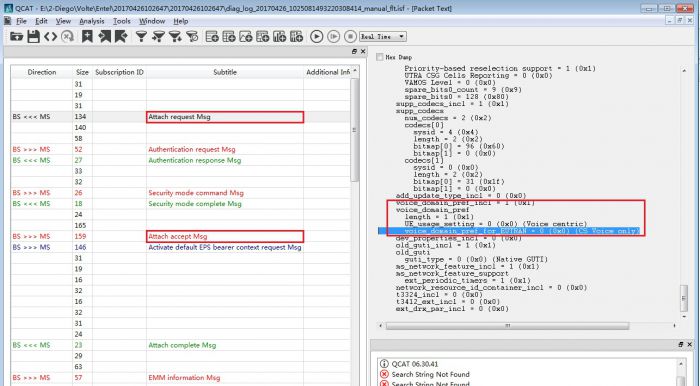Open the Tools menu
The height and width of the screenshot is (386, 700).
(121, 21)
